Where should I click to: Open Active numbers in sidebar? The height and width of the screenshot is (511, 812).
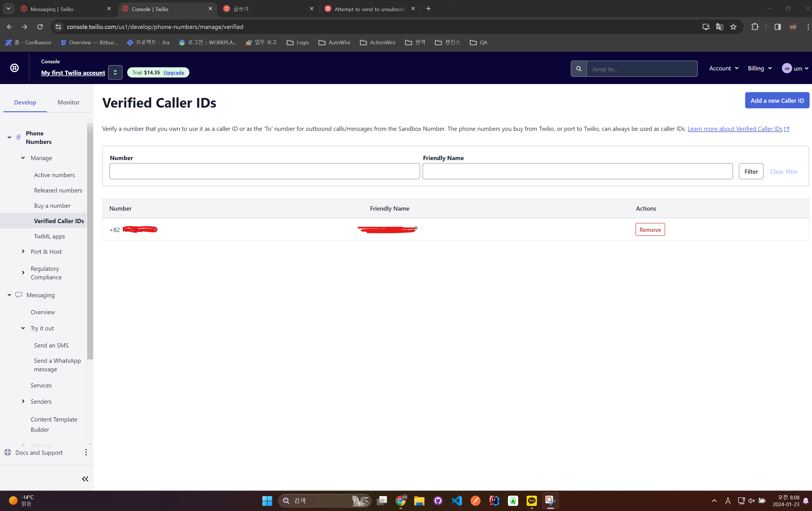(x=54, y=175)
